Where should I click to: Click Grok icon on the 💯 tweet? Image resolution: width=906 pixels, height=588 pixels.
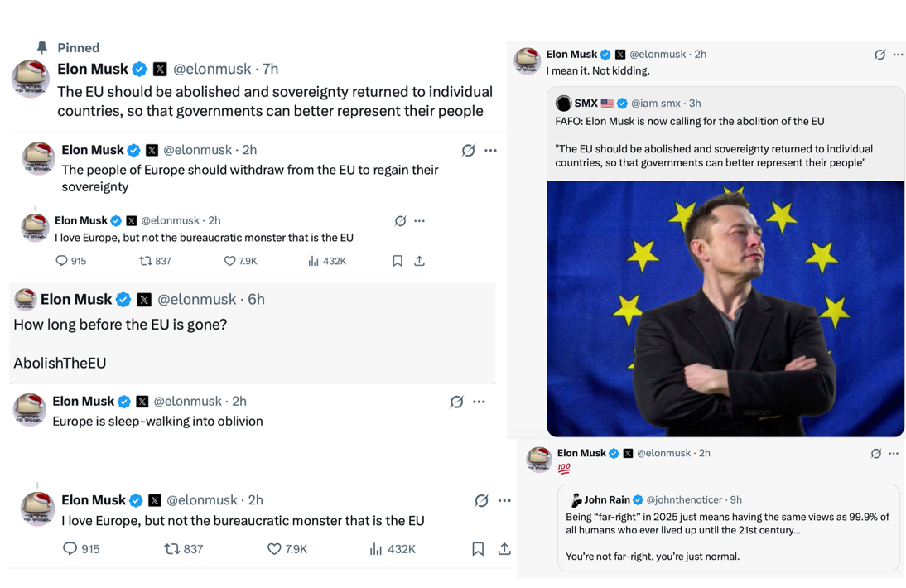click(876, 453)
